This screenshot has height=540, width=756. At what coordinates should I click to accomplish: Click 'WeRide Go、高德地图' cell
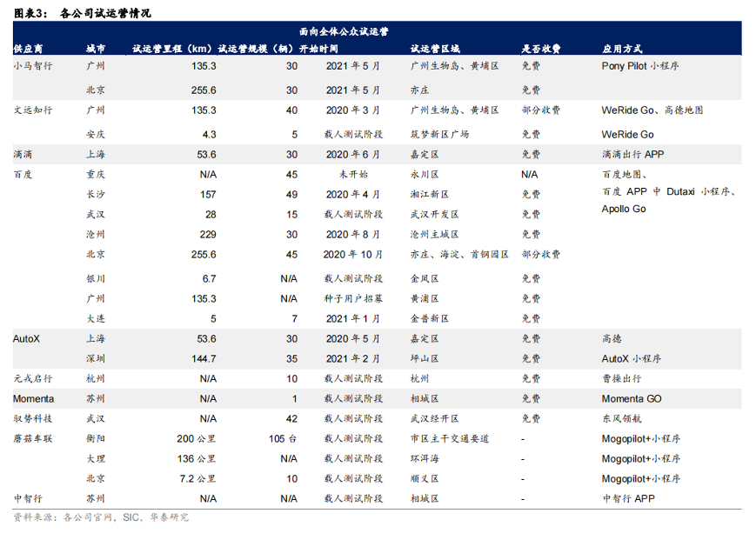pos(652,110)
